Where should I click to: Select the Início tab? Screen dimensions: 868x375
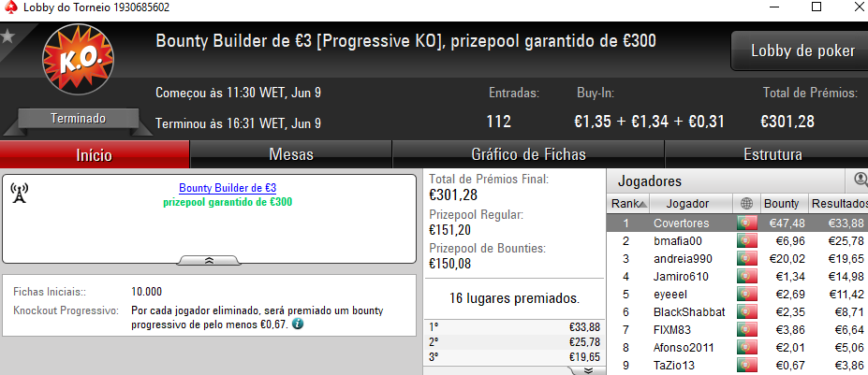tap(95, 154)
